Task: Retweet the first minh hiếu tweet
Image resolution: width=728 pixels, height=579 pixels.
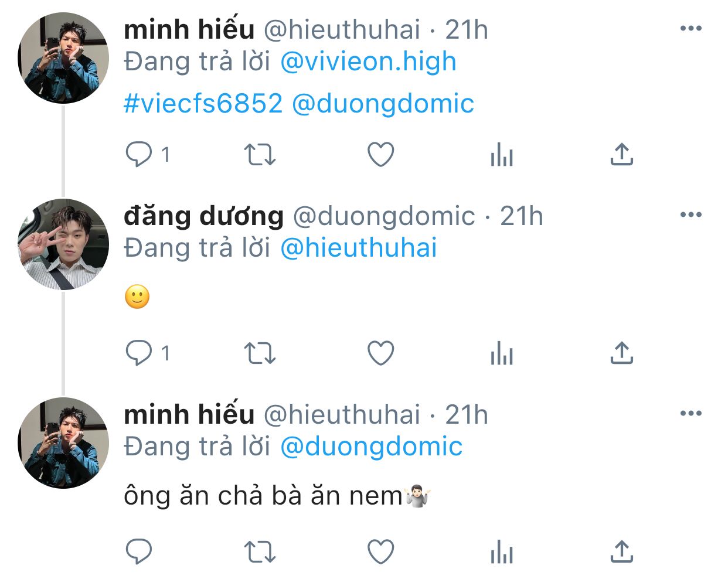Action: (260, 155)
